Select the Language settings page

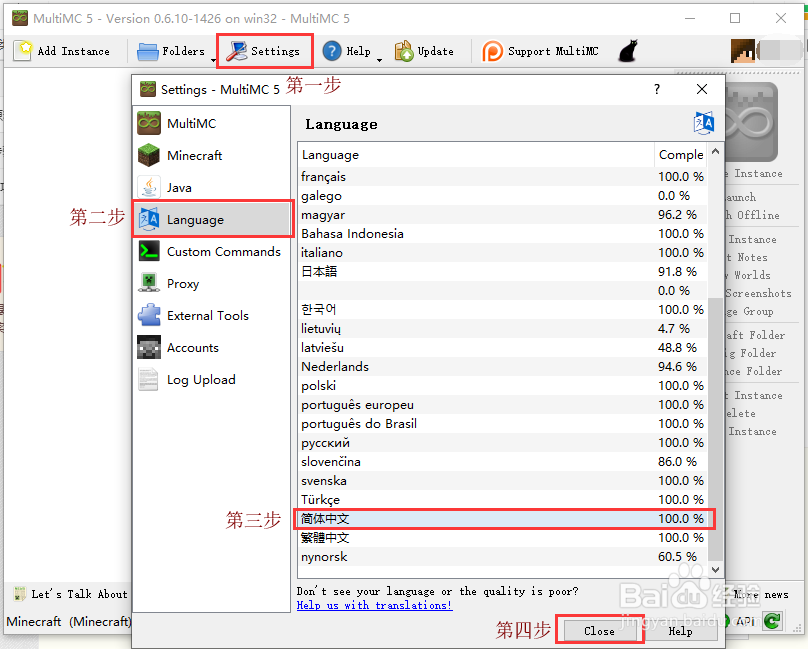point(213,220)
